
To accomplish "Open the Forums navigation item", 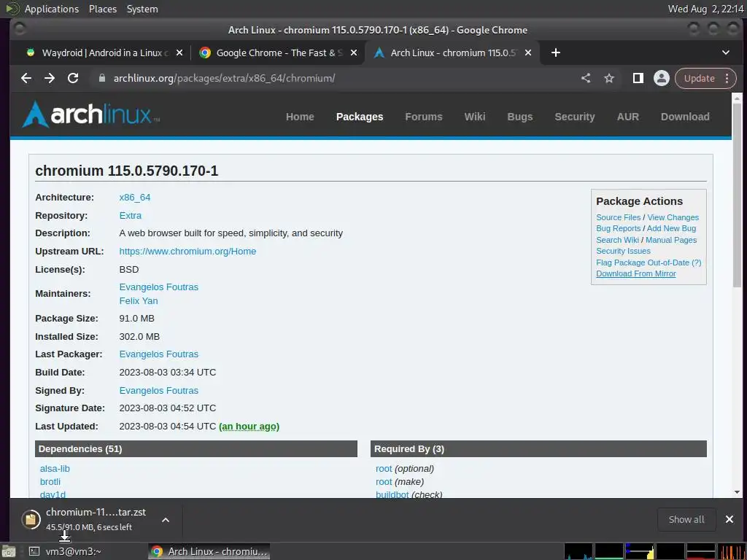I will [x=424, y=117].
